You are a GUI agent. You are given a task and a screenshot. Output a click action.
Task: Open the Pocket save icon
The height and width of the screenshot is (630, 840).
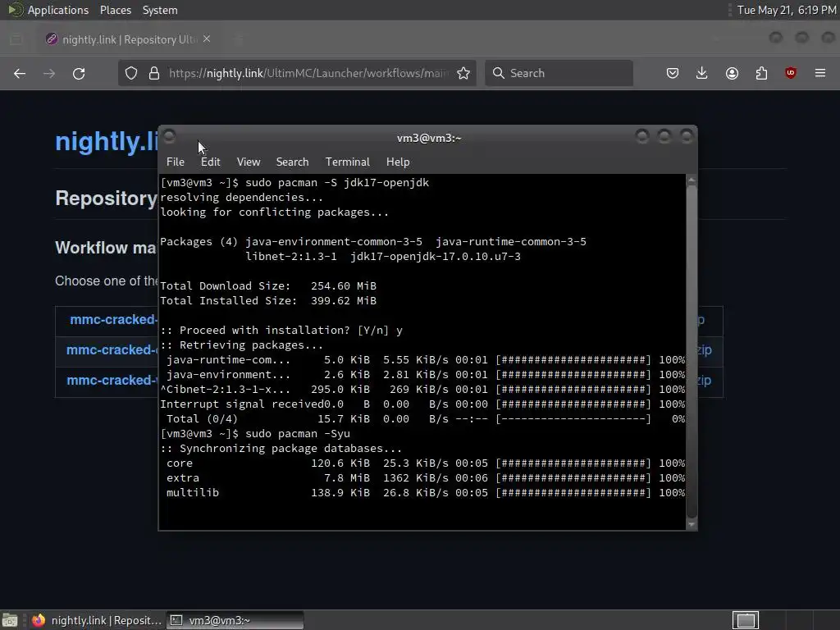[x=673, y=73]
